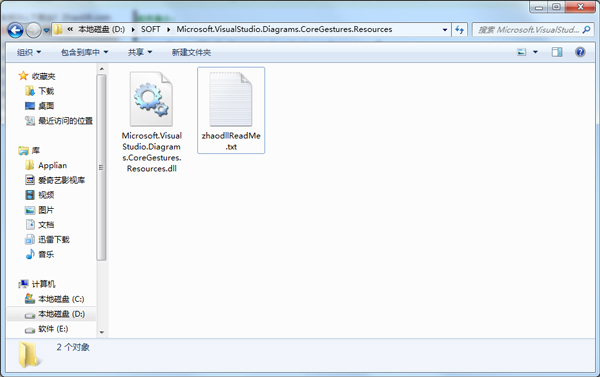Click the 计算机 computer icon

tap(23, 284)
